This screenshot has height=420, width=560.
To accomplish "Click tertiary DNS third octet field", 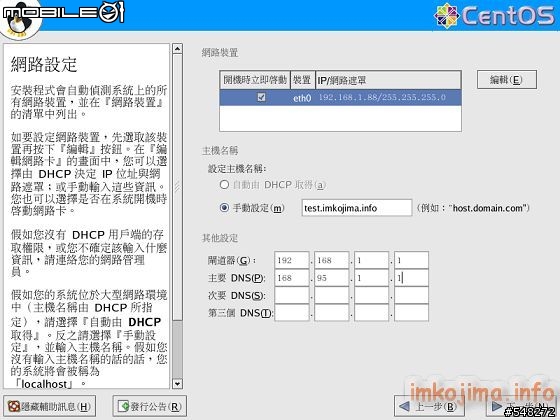I will 371,312.
